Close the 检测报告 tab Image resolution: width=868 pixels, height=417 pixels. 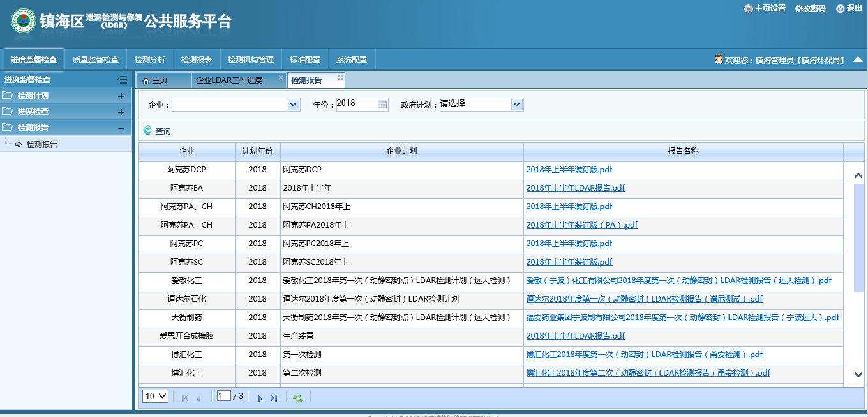(340, 78)
